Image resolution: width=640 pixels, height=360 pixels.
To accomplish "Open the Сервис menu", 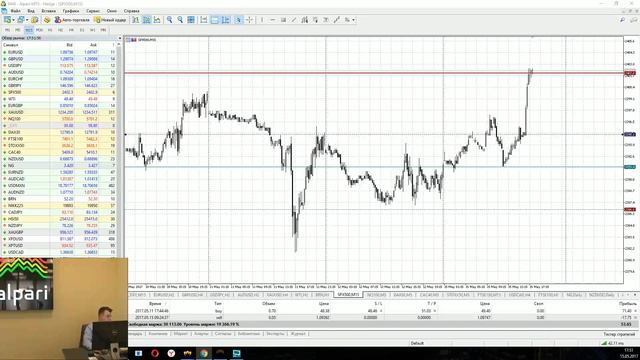I will [93, 11].
